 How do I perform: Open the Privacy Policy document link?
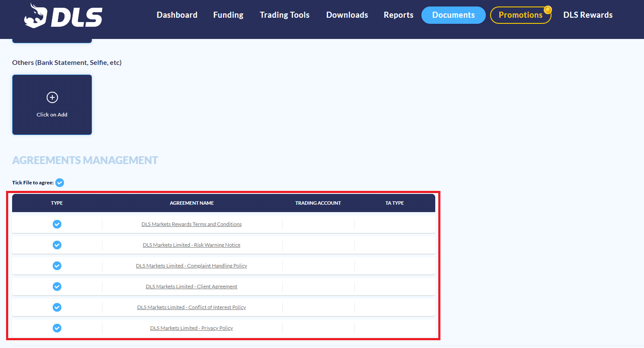tap(191, 328)
